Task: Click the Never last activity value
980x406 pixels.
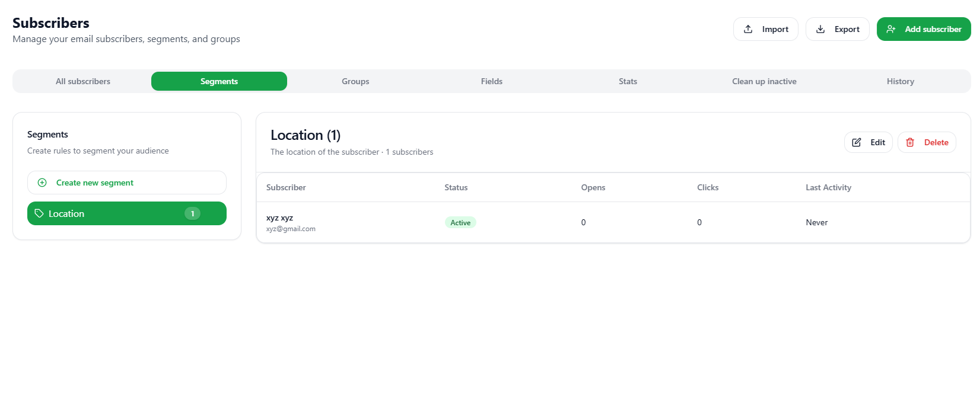Action: (817, 222)
